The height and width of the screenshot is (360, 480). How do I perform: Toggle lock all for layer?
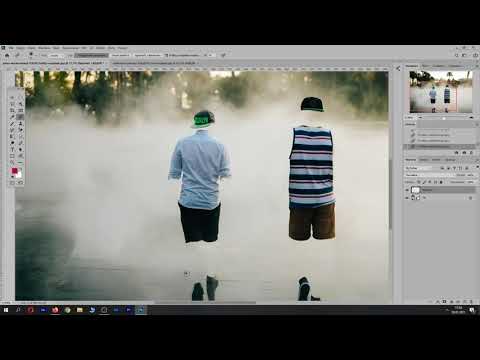coord(441,182)
